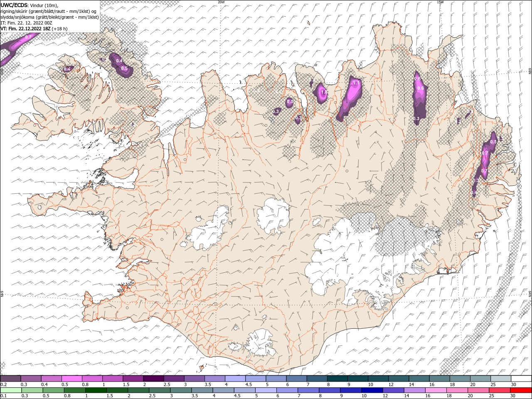The width and height of the screenshot is (532, 399).
Task: Click the valid time 'VT: Fim. 22.12.2022 18Z (+18 h)'
Action: pyautogui.click(x=34, y=28)
